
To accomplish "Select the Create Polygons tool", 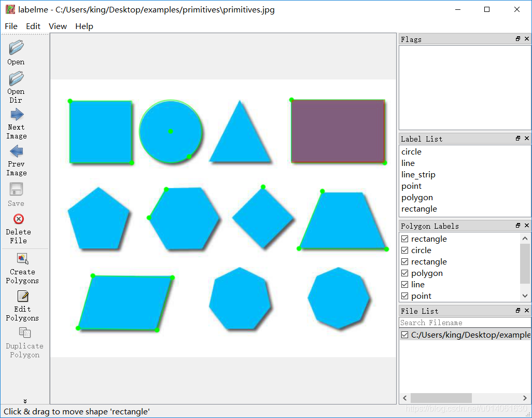I will click(22, 259).
